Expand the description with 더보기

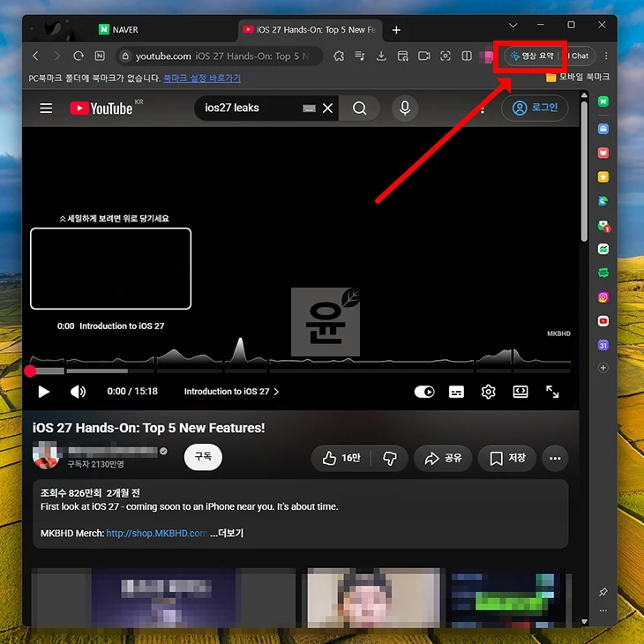coord(230,533)
